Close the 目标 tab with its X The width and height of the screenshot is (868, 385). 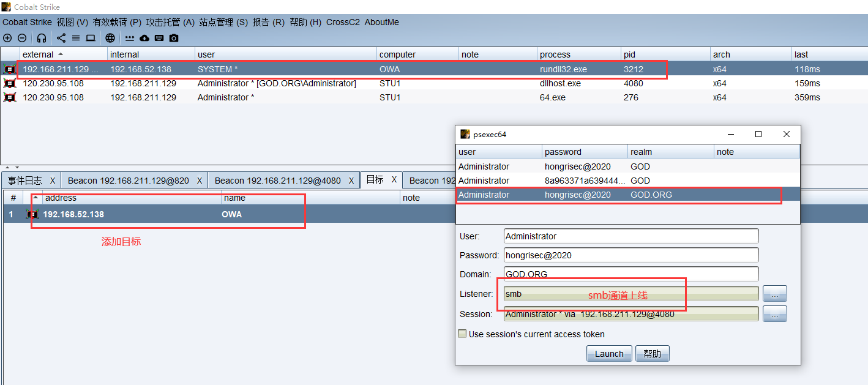[x=394, y=180]
